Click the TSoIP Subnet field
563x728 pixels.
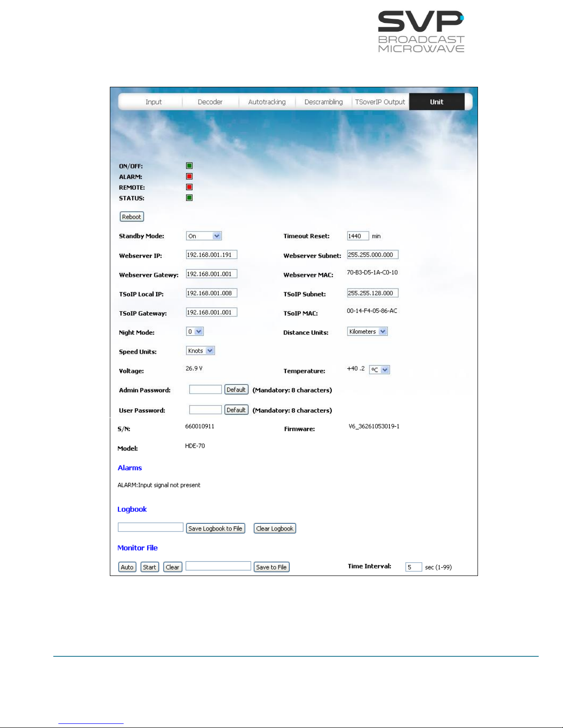[373, 293]
